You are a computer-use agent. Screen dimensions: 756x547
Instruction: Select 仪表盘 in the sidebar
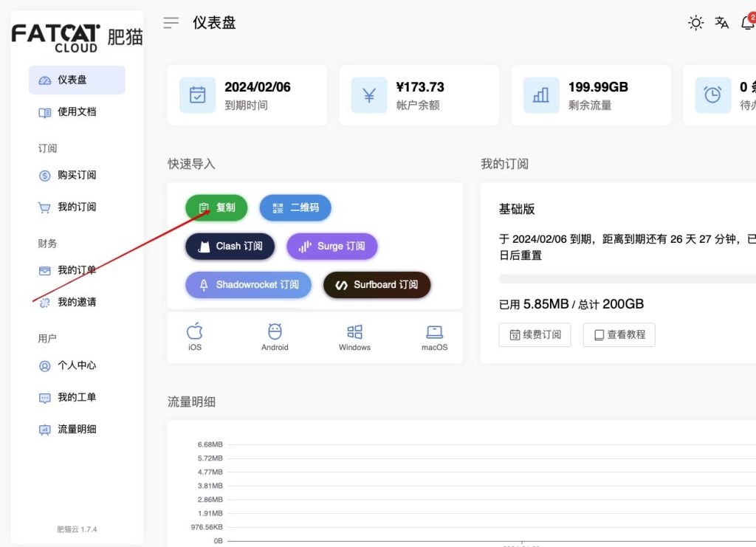(77, 80)
